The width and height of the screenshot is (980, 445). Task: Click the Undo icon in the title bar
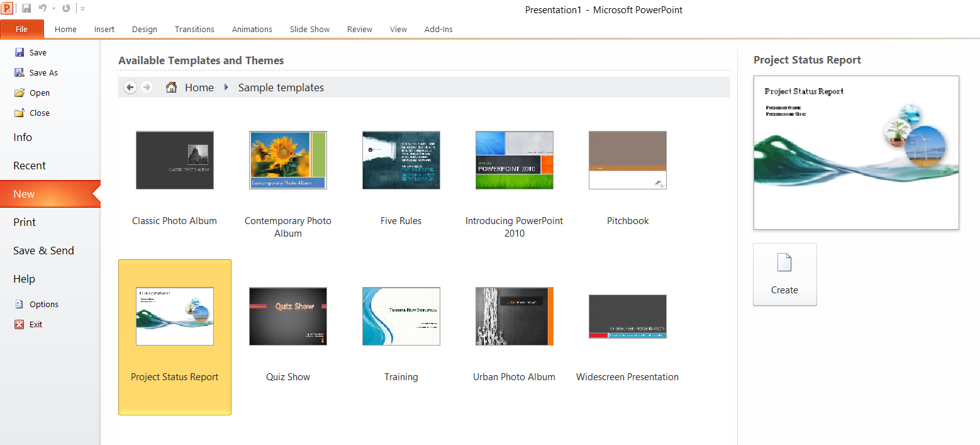point(42,9)
